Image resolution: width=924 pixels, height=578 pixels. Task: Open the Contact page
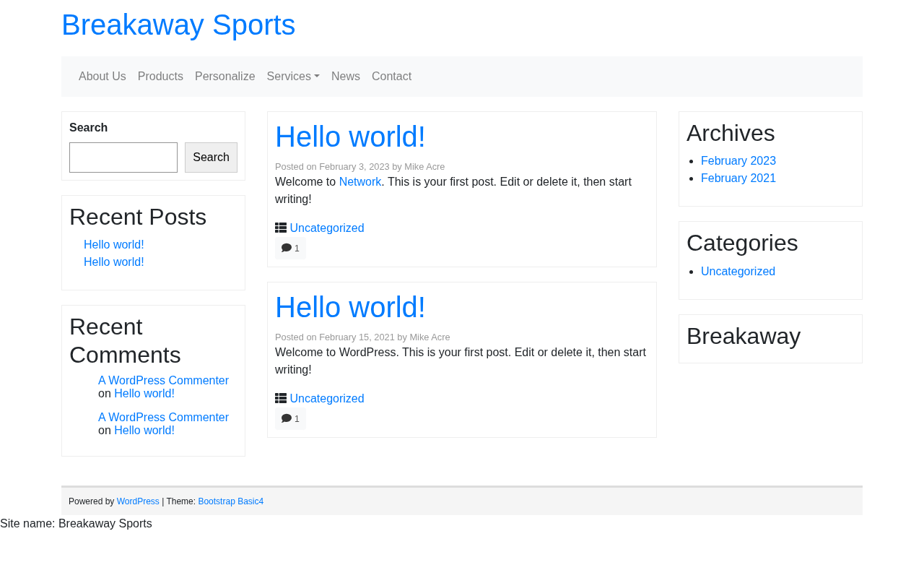[x=392, y=77]
